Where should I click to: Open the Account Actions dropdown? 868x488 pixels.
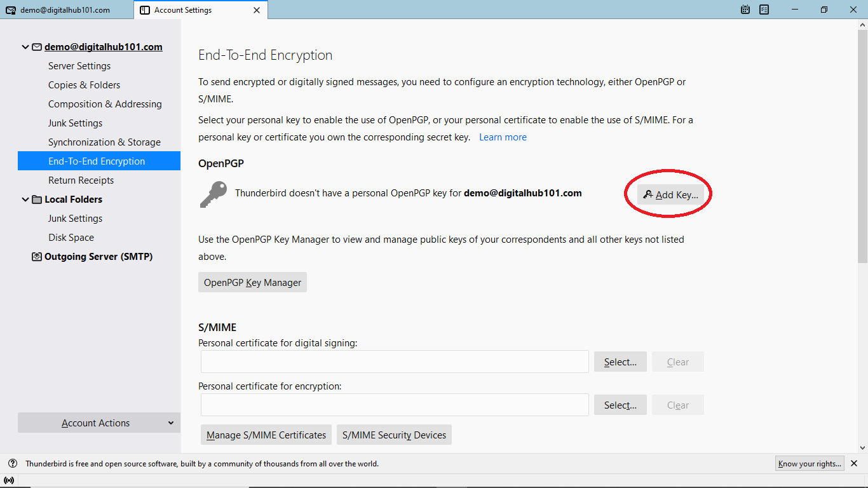tap(99, 423)
